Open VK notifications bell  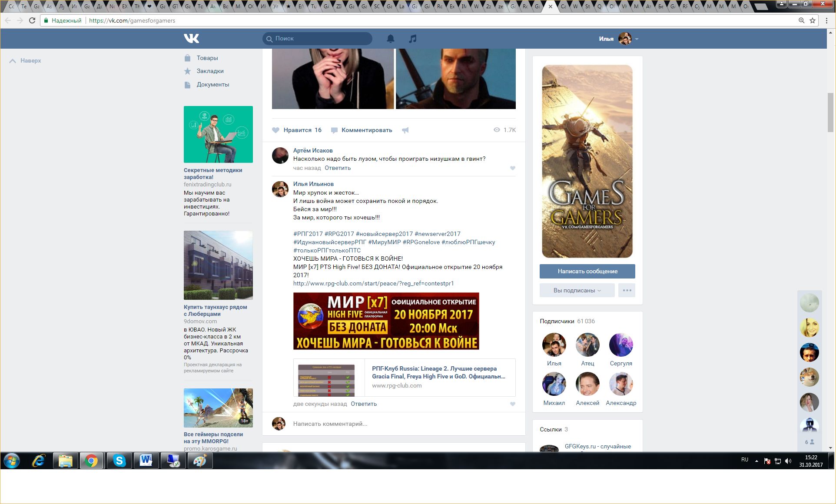390,39
